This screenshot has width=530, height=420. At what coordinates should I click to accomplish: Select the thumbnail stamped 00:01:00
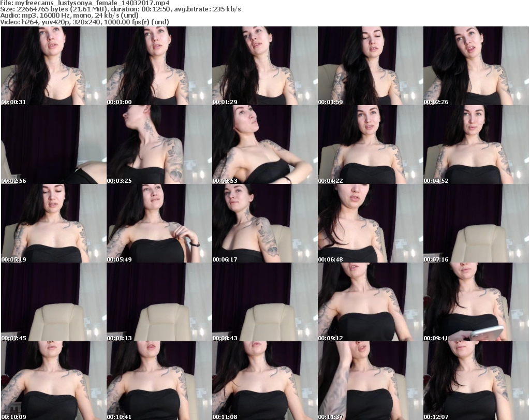click(159, 66)
